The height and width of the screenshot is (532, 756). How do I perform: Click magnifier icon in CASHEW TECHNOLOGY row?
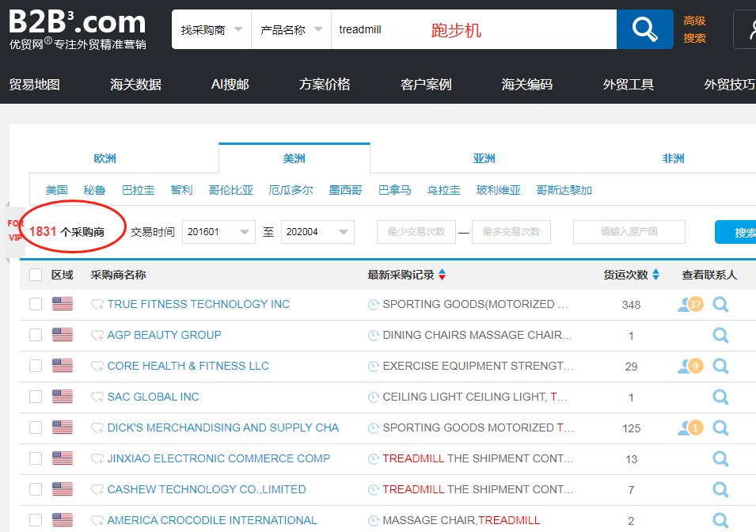click(721, 489)
